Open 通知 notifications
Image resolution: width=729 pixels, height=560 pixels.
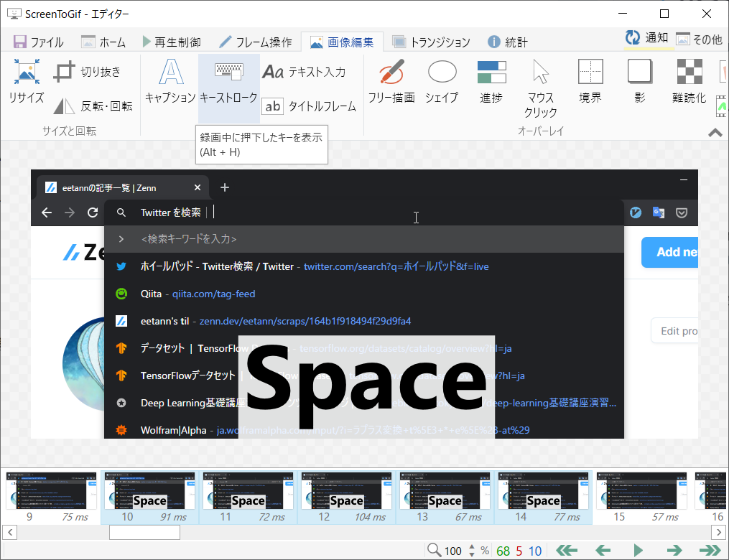click(646, 38)
